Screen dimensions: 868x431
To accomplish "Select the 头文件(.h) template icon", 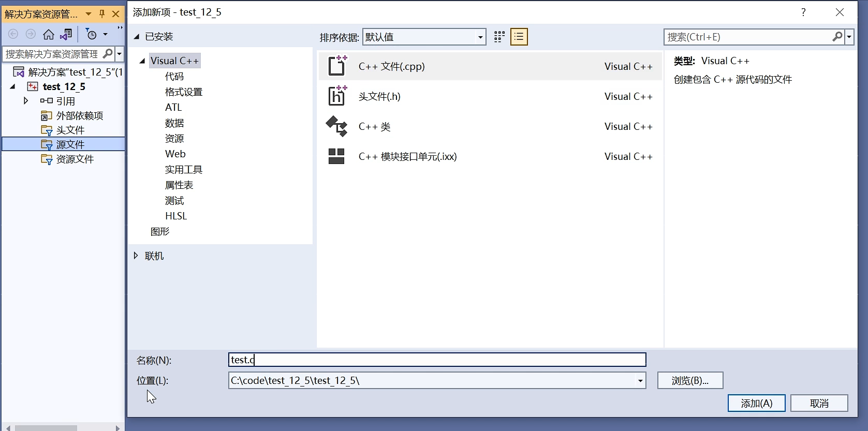I will (x=337, y=96).
